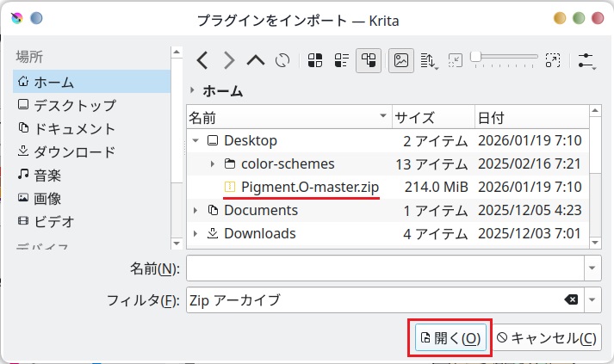
Task: Expand the Documents folder
Action: 197,210
